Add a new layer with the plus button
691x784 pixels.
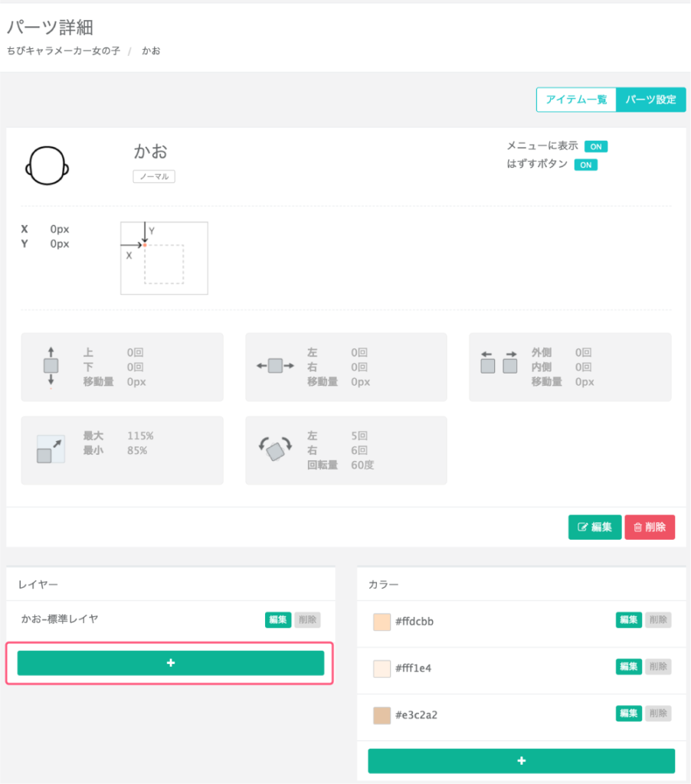[x=171, y=663]
